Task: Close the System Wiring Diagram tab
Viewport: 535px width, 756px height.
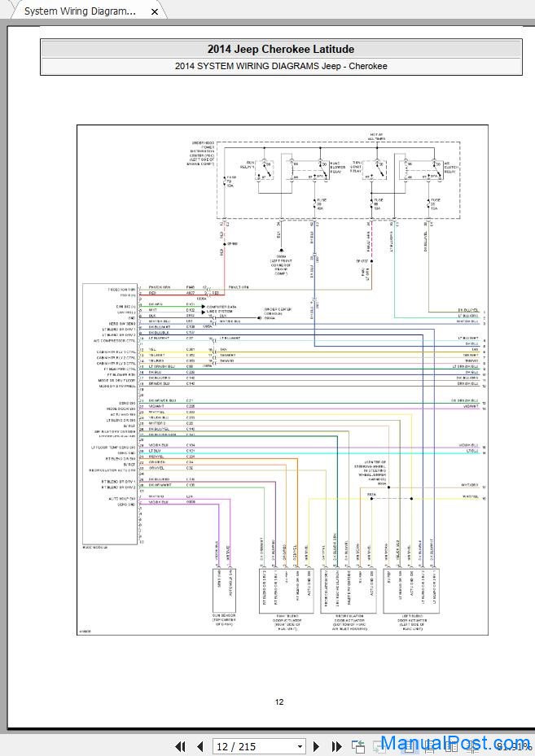Action: point(155,11)
